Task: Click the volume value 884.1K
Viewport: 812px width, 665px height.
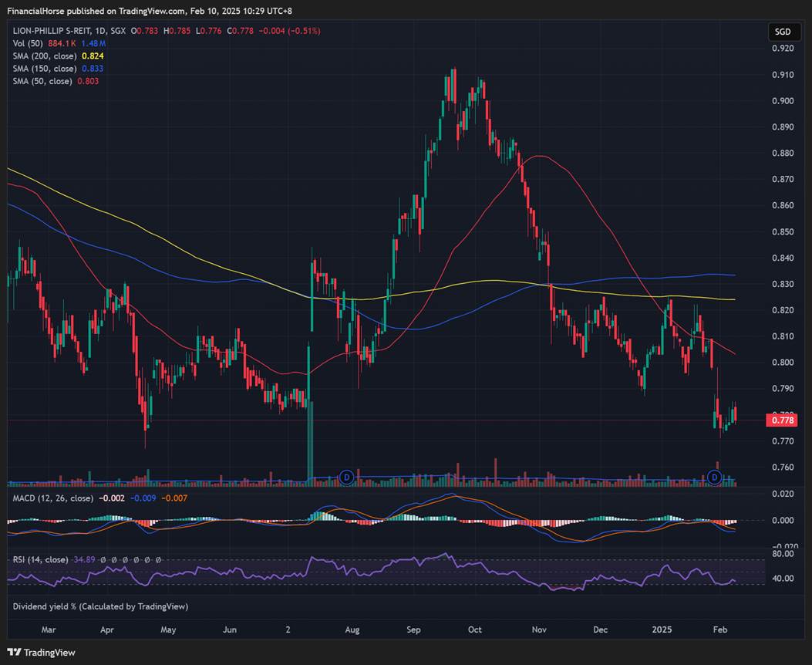Action: [x=62, y=43]
